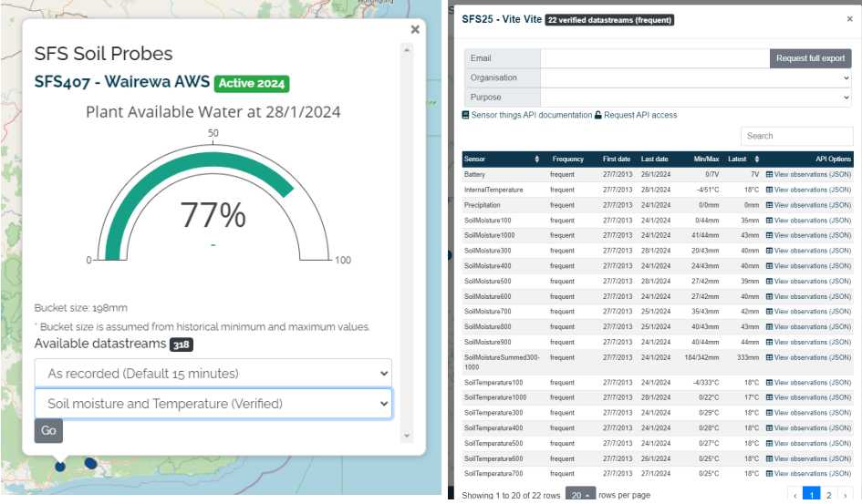Expand the Purpose dropdown
The height and width of the screenshot is (504, 862).
(695, 98)
